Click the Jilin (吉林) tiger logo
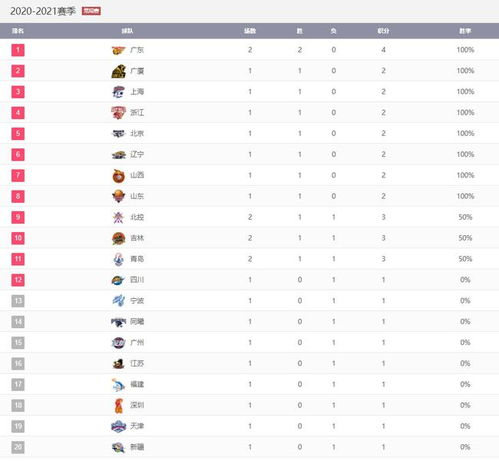This screenshot has width=499, height=461. pos(118,238)
